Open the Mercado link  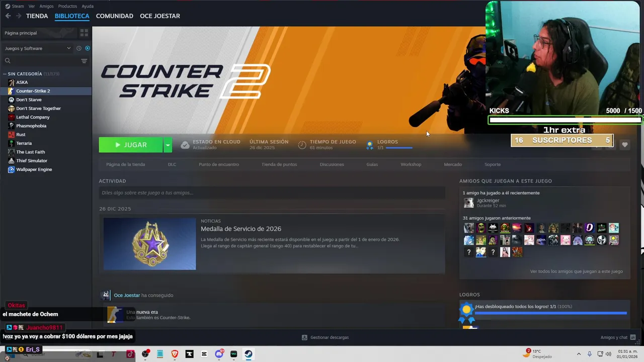point(453,164)
